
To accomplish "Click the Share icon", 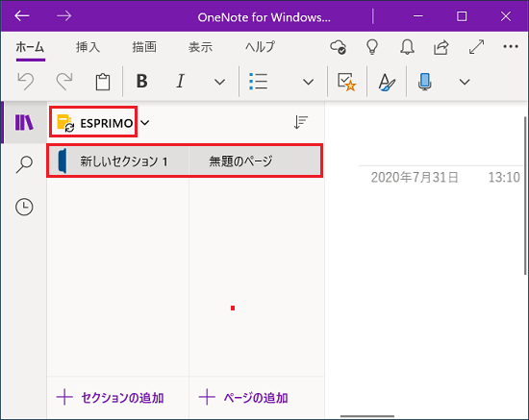I will (x=441, y=47).
